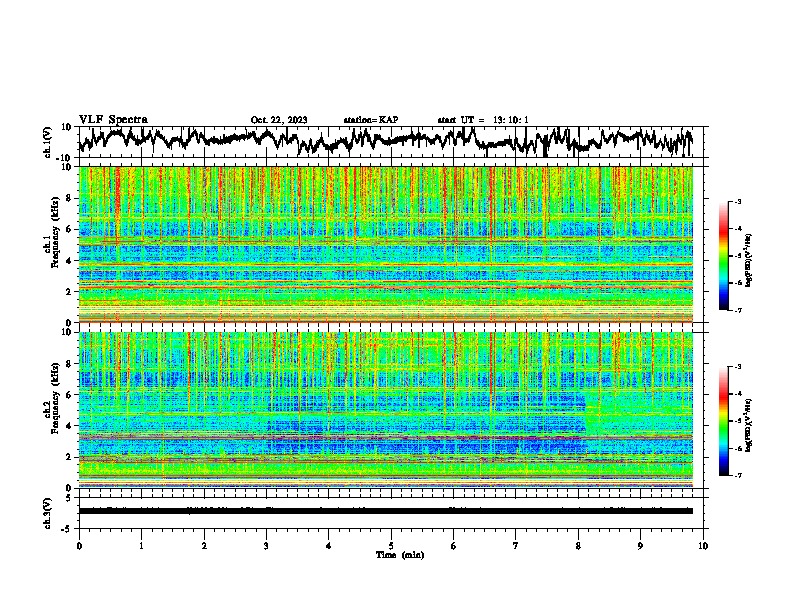
Task: Click the "8" kHz tick on ch.1 axis
Action: pos(69,198)
